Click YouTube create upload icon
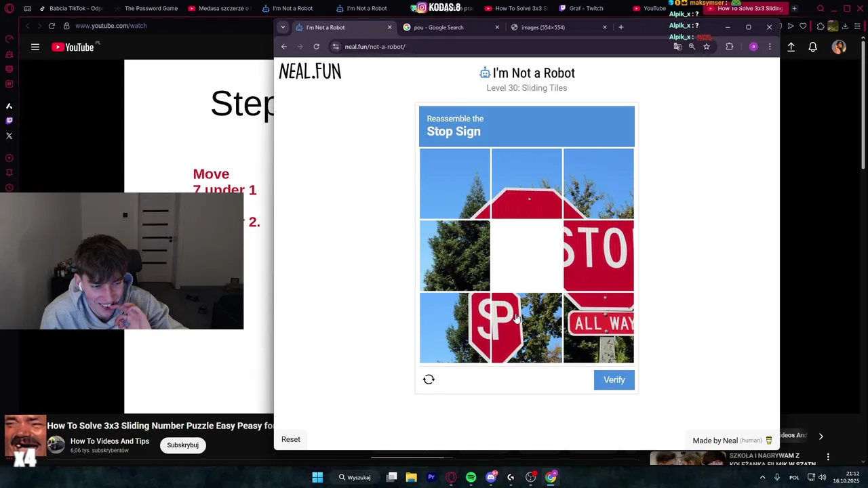 (791, 47)
